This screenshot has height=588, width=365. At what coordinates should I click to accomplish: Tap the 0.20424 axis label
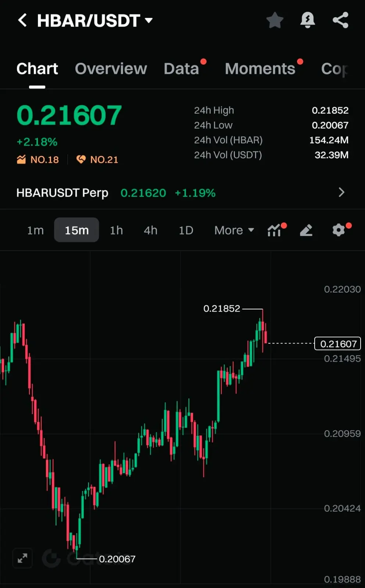[x=342, y=508]
